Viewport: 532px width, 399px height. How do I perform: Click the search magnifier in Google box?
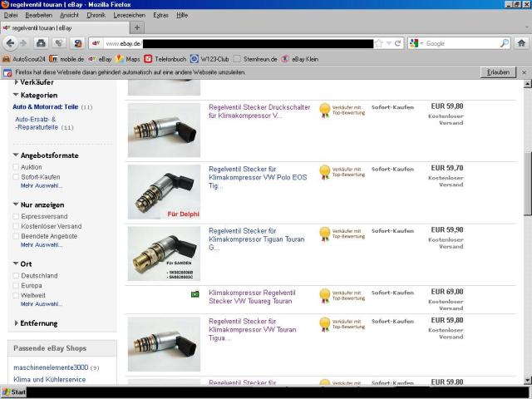click(x=505, y=43)
